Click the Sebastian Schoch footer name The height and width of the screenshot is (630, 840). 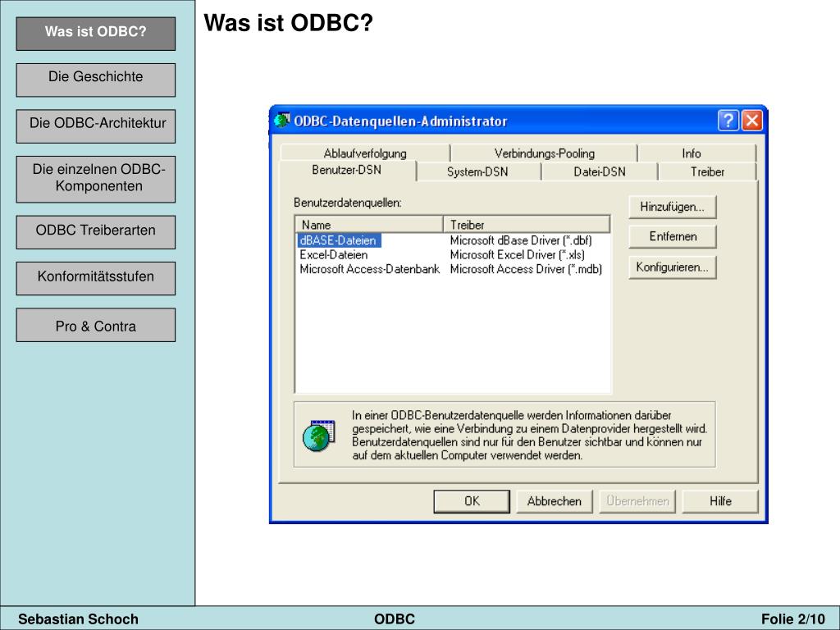click(78, 619)
